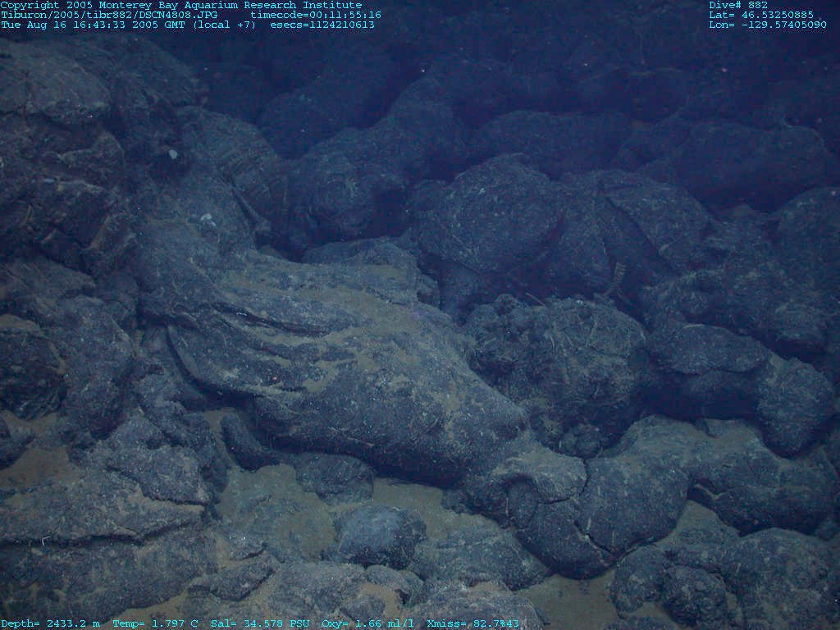Select the file path Tiburon/2005/tibr882/DSCN4808.JPG
840x630 pixels.
click(109, 15)
